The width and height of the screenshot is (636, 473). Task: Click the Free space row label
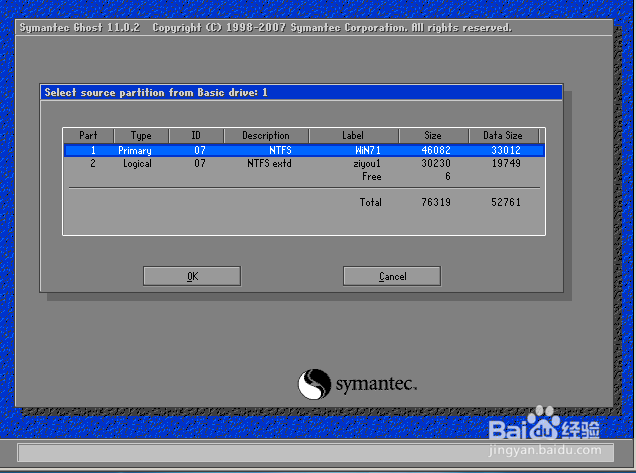(372, 176)
